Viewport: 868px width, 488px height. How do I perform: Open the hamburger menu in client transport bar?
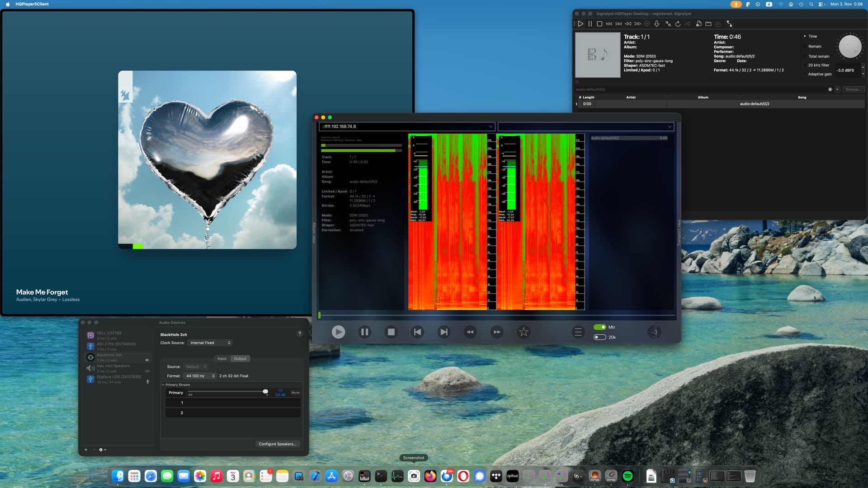[578, 332]
